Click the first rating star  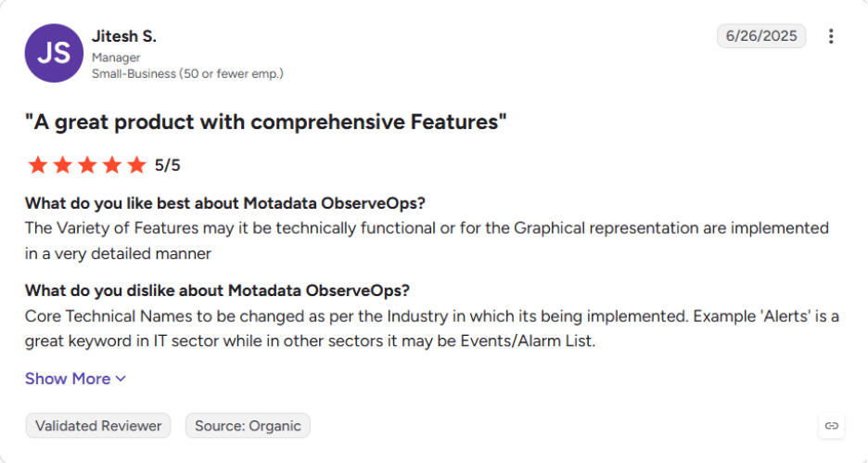[38, 165]
